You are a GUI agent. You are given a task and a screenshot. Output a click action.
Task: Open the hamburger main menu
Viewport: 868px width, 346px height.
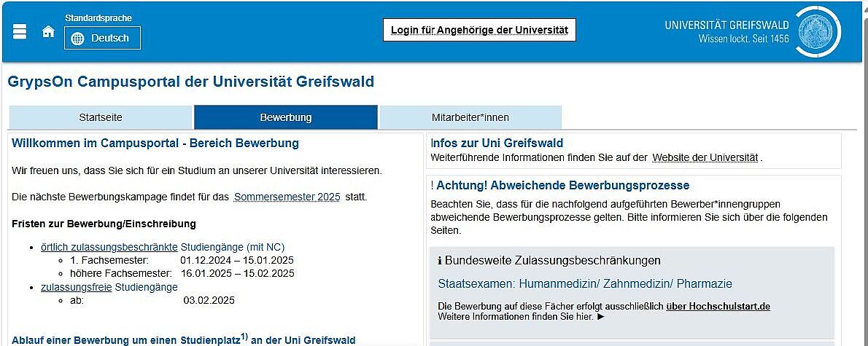[x=20, y=31]
